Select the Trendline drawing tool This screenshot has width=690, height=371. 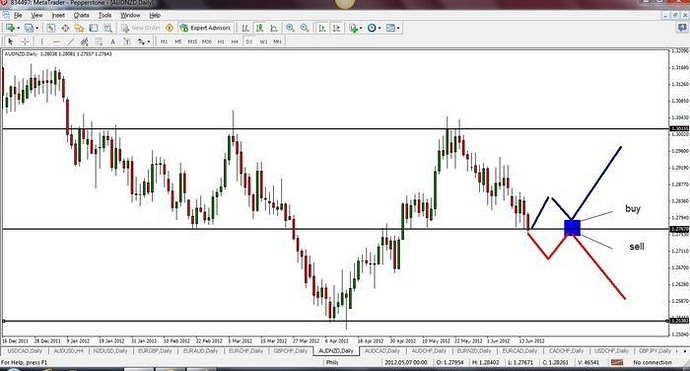[x=70, y=41]
